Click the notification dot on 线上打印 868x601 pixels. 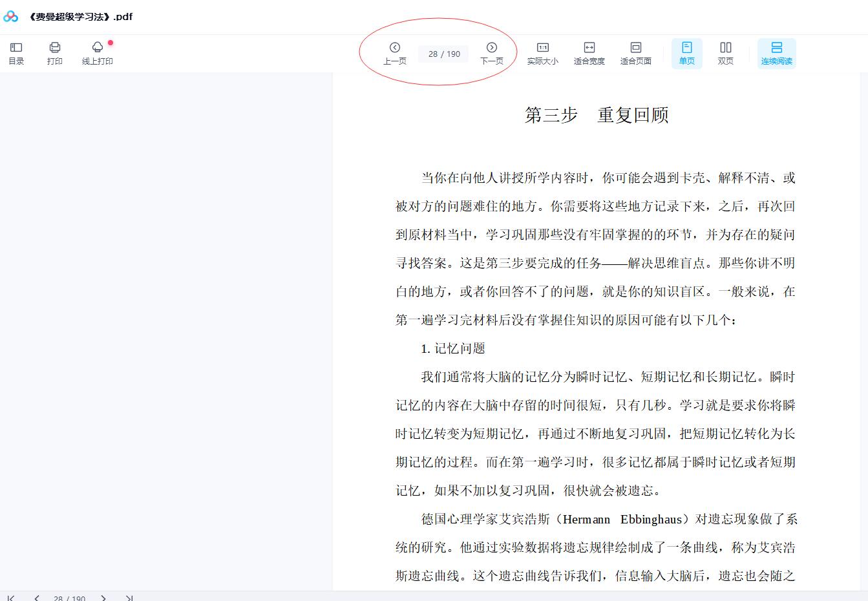(x=111, y=42)
